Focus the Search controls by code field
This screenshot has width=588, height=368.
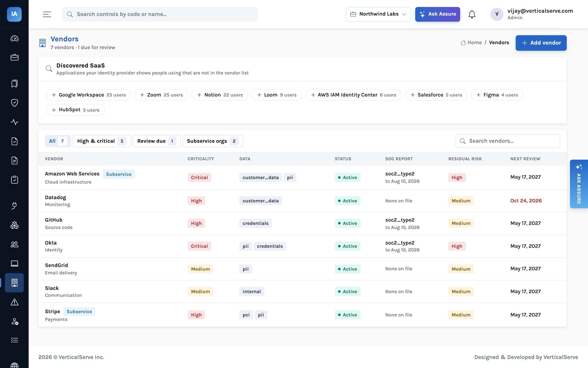click(160, 14)
